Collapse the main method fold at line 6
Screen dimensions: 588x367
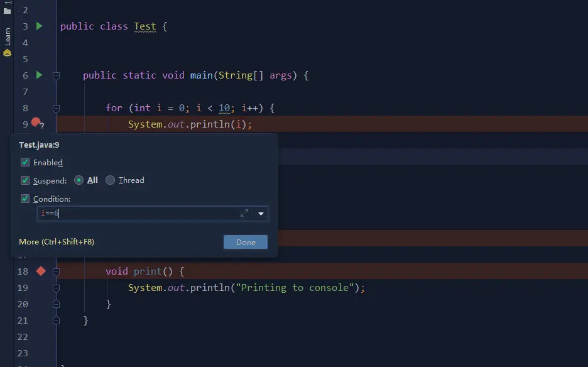coord(57,76)
